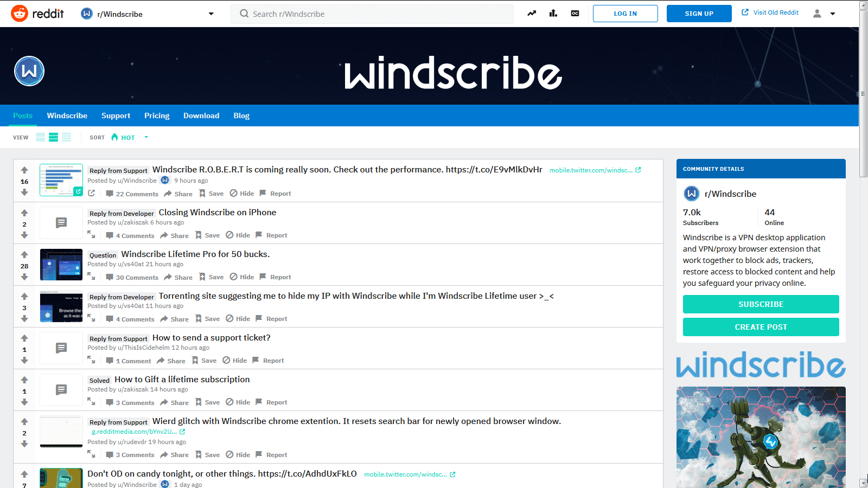Expand the How to send a support ticket post
The image size is (868, 488).
pos(91,359)
